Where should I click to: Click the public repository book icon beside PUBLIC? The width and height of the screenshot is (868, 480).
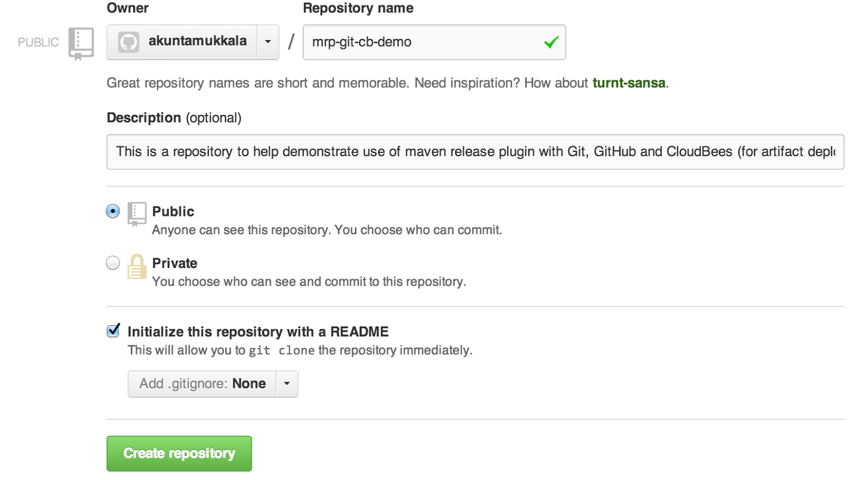pyautogui.click(x=81, y=42)
